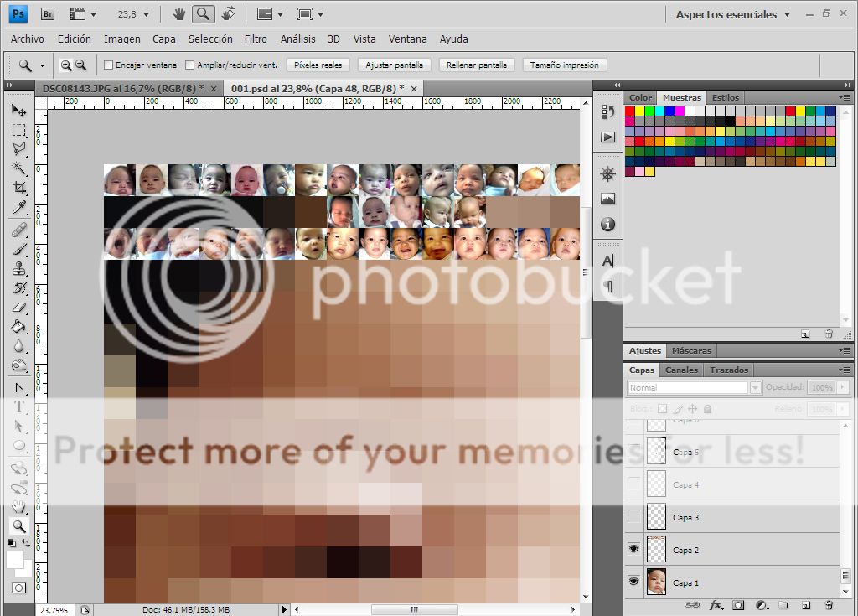Screen dimensions: 858x616
Task: Open the Navigator panel icon
Action: click(608, 174)
